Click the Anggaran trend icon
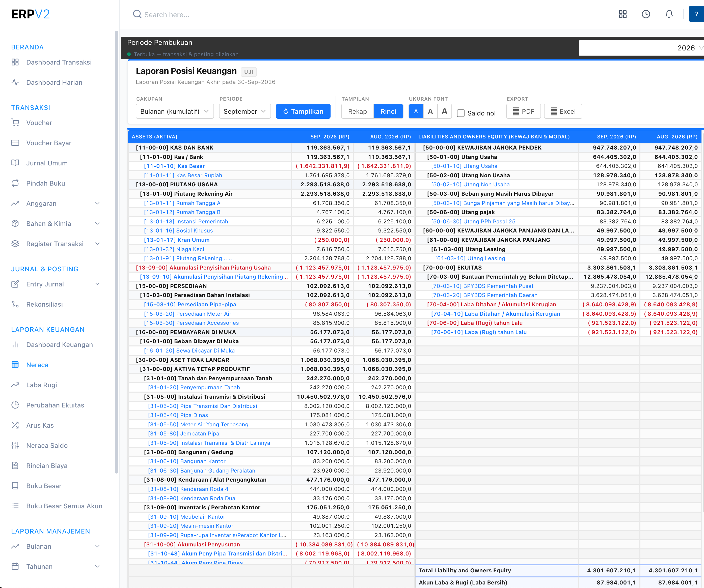The image size is (704, 588). click(15, 203)
